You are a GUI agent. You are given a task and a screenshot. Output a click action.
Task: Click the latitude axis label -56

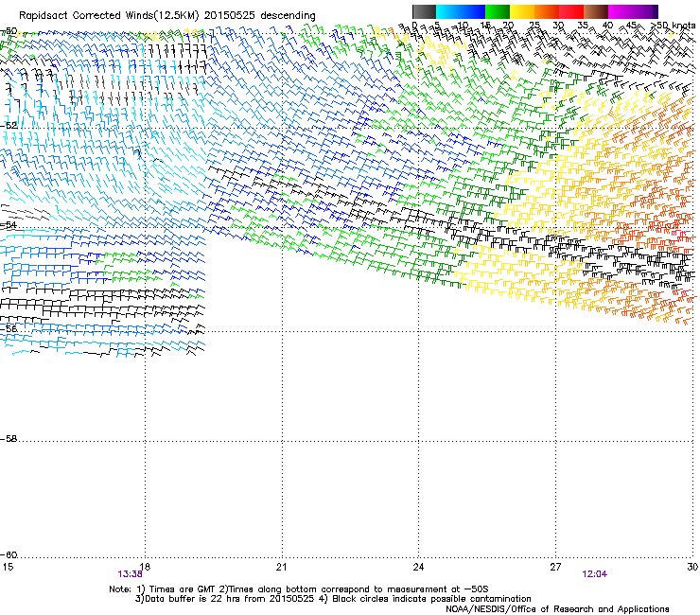(9, 328)
